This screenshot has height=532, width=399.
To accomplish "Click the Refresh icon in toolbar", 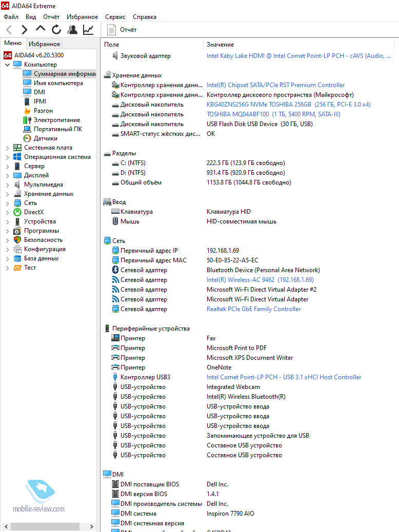I will [56, 30].
